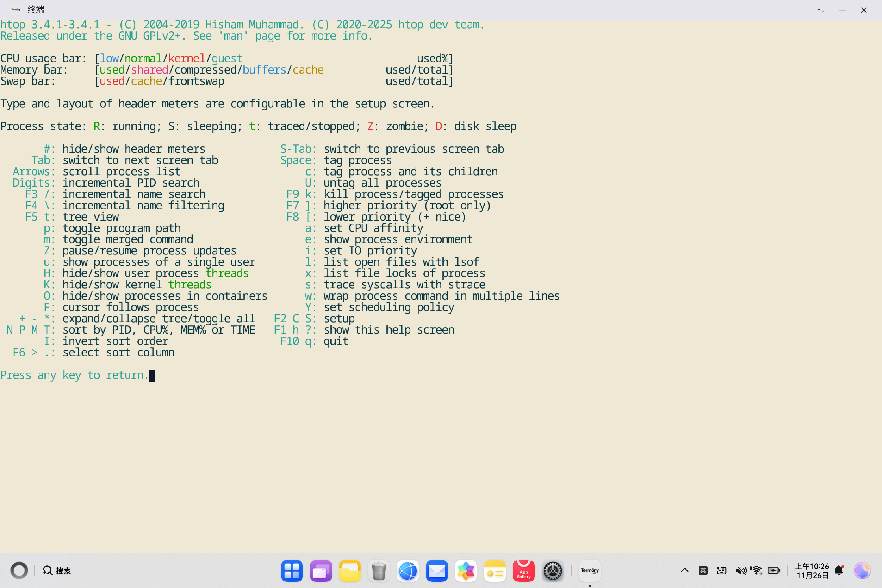Toggle the Wi-Fi status icon
Image resolution: width=882 pixels, height=588 pixels.
pyautogui.click(x=756, y=571)
